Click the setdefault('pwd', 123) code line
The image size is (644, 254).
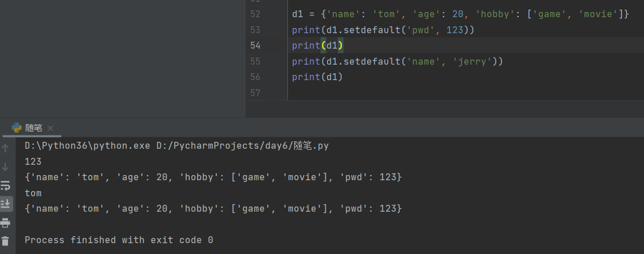[x=383, y=30]
